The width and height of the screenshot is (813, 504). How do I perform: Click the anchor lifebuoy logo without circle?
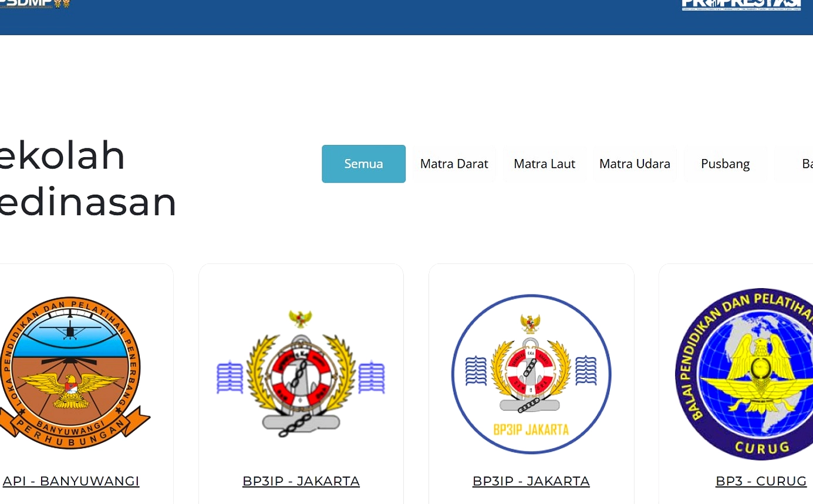(x=301, y=374)
